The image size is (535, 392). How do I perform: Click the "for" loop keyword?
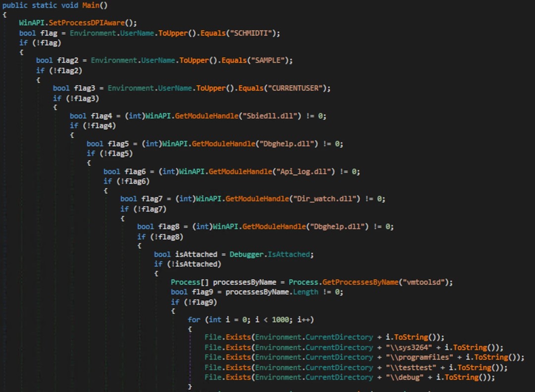[x=194, y=320]
